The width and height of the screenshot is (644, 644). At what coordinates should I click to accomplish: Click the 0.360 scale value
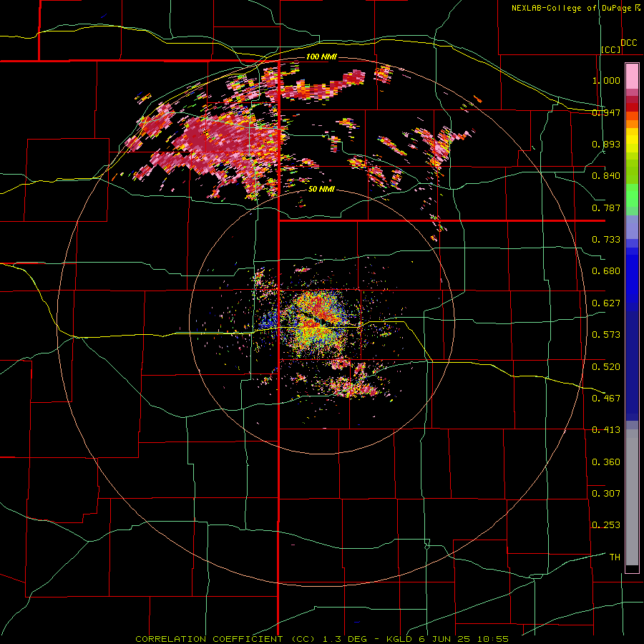click(606, 462)
